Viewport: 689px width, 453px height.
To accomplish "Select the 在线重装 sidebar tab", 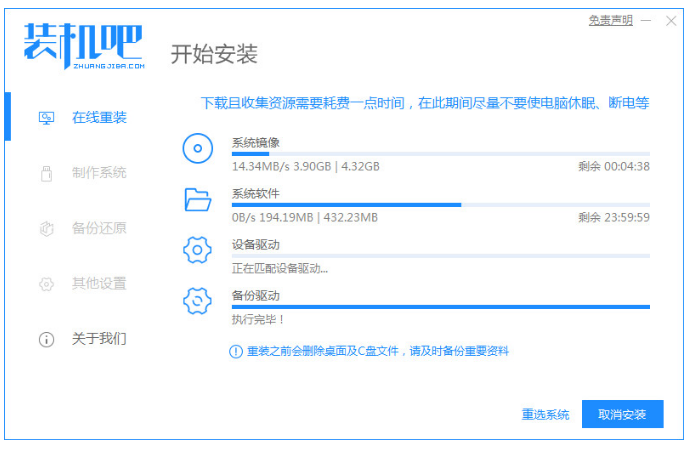I will pos(99,118).
